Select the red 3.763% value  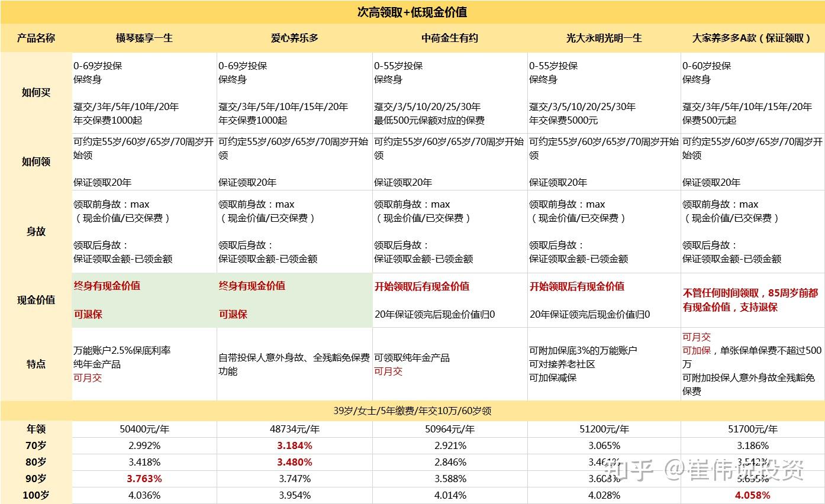coord(144,479)
